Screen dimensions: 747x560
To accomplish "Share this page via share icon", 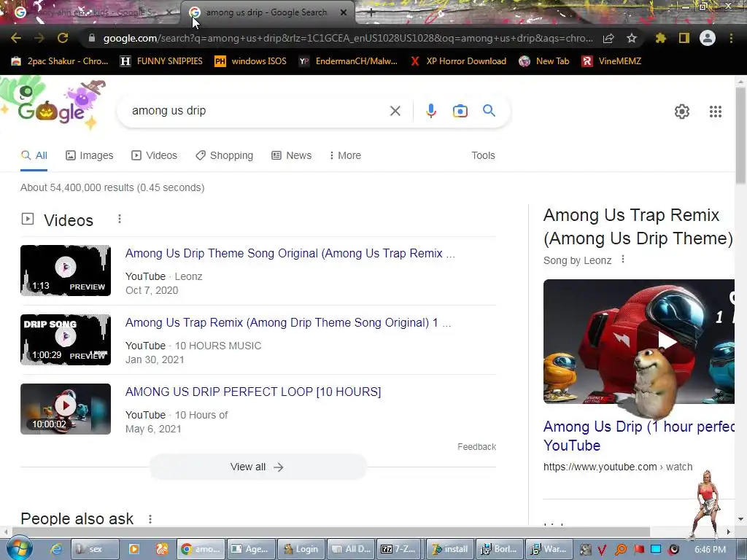I will (608, 38).
